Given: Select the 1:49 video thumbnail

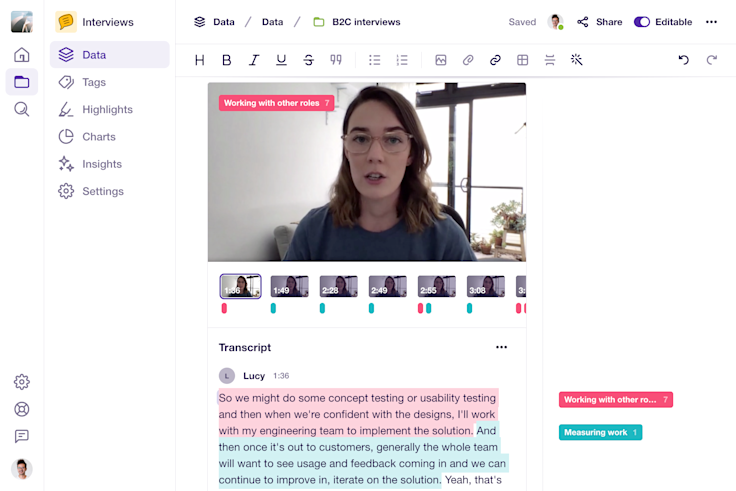Looking at the screenshot, I should (x=290, y=286).
